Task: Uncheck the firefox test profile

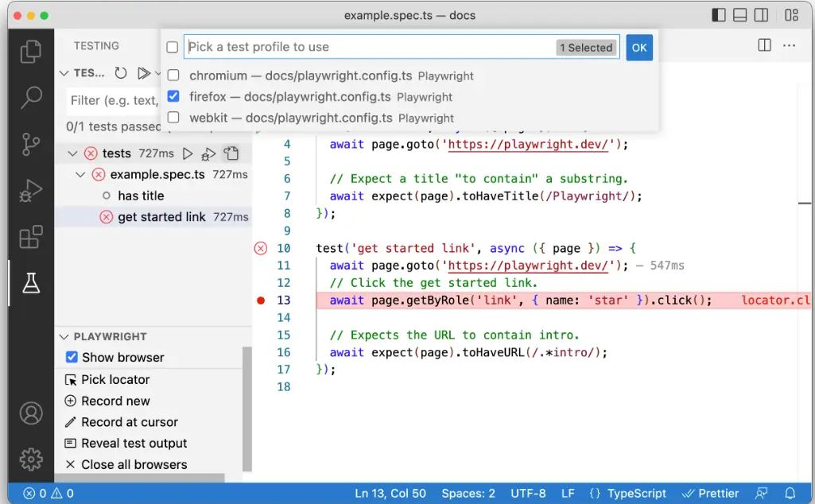Action: point(173,97)
